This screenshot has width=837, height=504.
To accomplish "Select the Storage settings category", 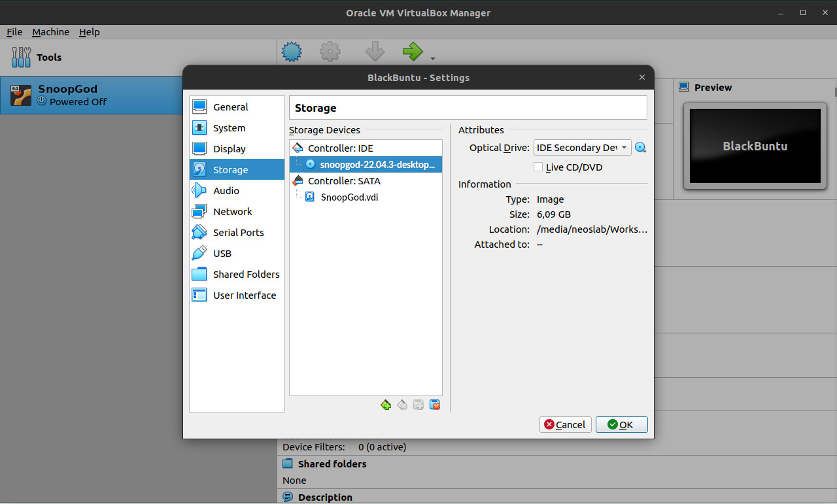I will click(237, 170).
